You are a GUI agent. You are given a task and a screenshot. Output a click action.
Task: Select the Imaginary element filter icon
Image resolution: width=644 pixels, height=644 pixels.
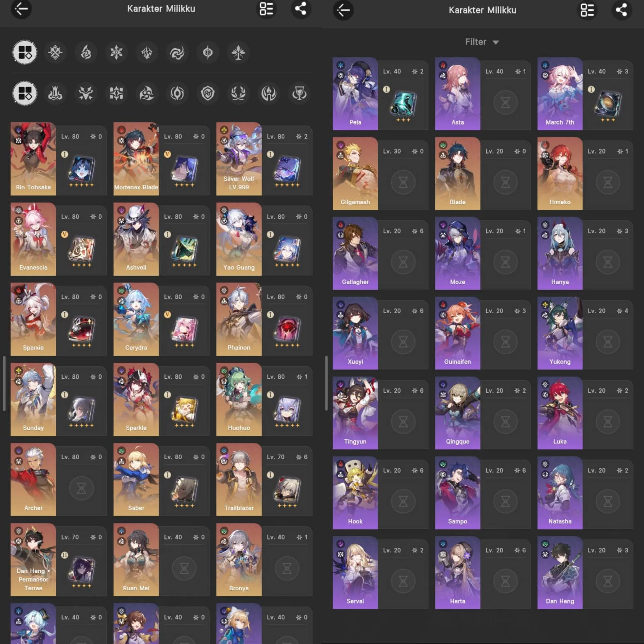pos(238,53)
